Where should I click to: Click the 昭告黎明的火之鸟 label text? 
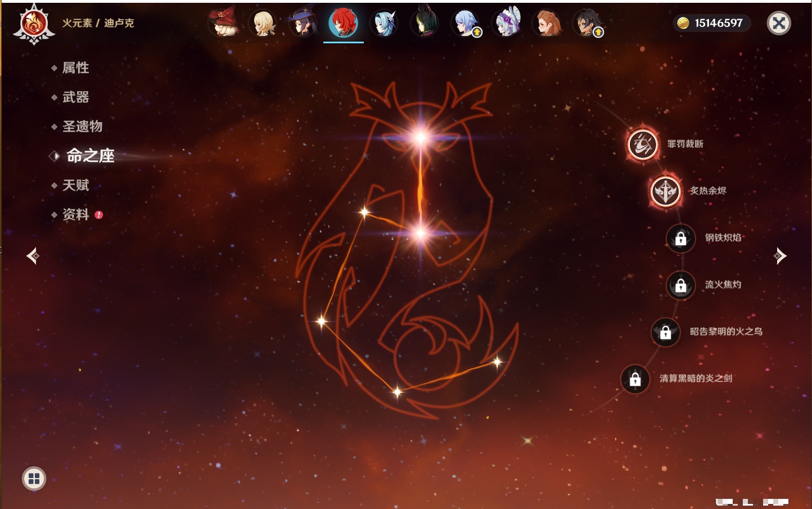tap(726, 331)
